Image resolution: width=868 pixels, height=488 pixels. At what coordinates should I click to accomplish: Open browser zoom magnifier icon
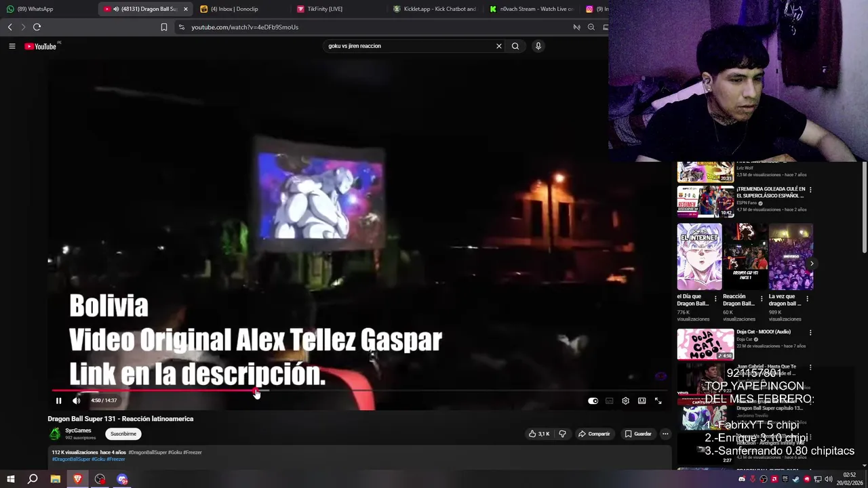(x=591, y=27)
